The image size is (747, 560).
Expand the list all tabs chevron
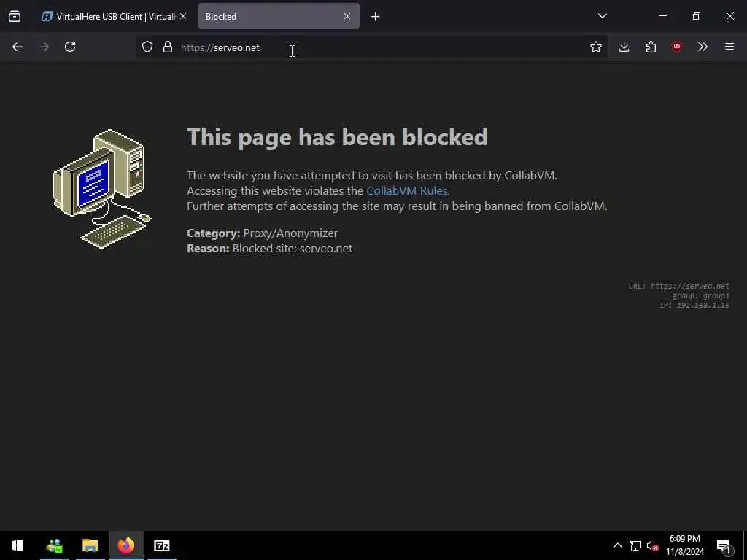(x=602, y=16)
